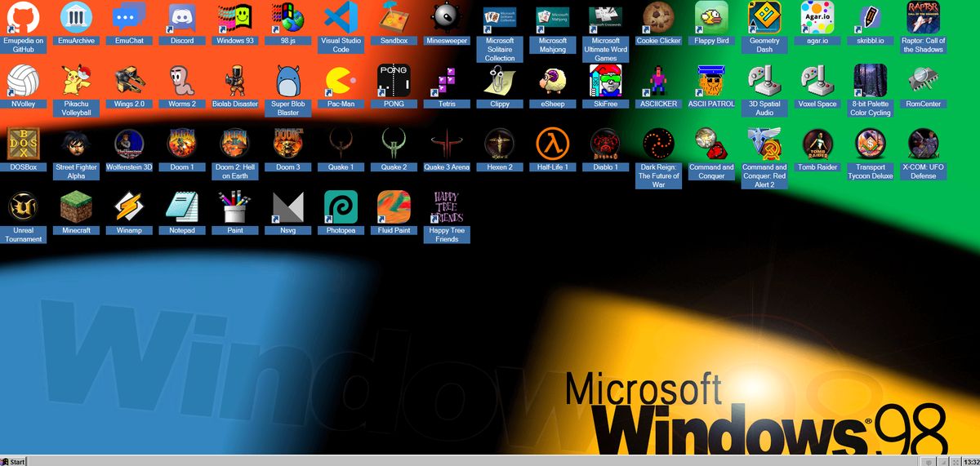Open the Doom 3 icon

pos(288,144)
